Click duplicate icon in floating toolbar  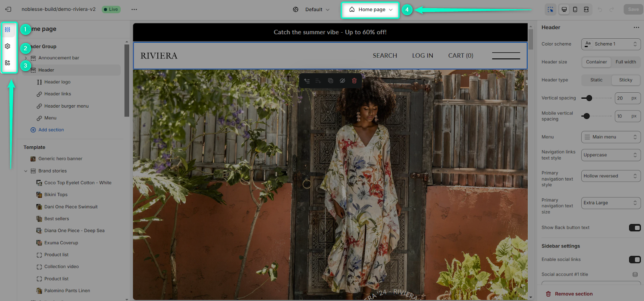coord(330,81)
